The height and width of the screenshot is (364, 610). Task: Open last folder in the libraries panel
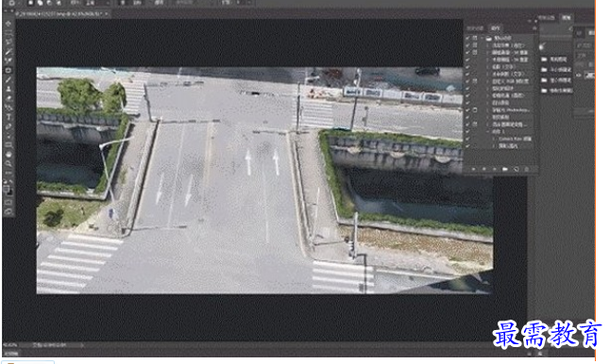[x=544, y=91]
